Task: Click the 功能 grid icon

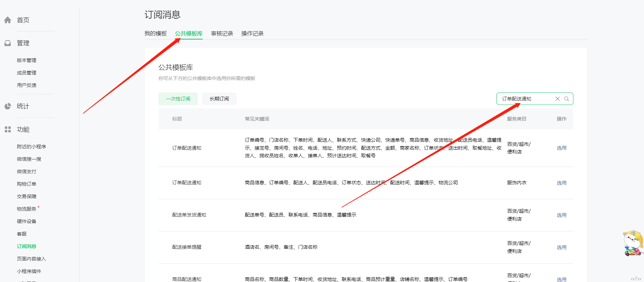Action: (x=8, y=130)
